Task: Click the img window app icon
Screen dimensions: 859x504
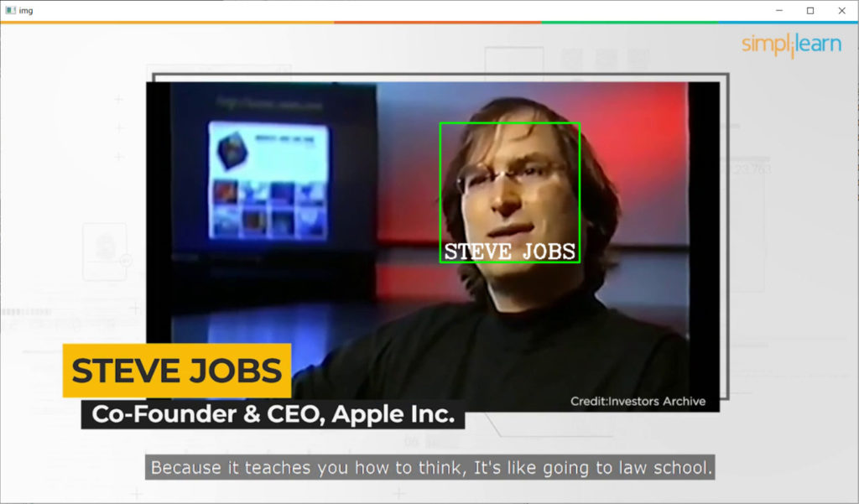Action: click(10, 10)
